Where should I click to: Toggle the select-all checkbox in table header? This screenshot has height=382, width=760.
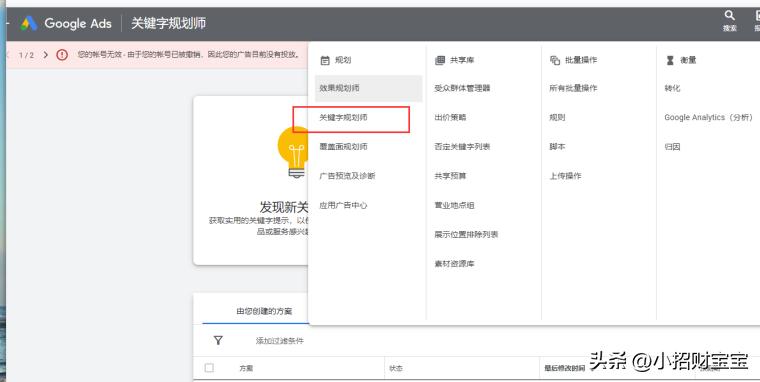209,368
